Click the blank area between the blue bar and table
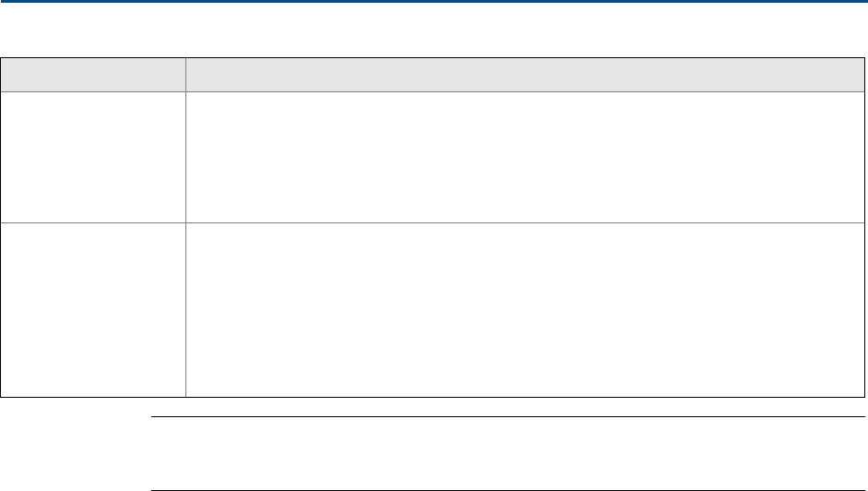 tap(434, 30)
